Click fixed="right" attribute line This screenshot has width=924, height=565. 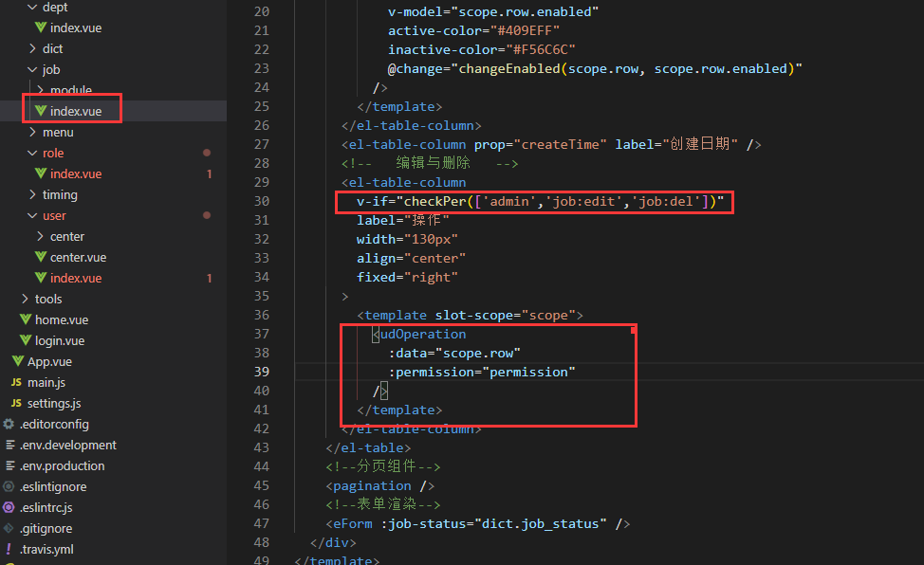(x=407, y=278)
